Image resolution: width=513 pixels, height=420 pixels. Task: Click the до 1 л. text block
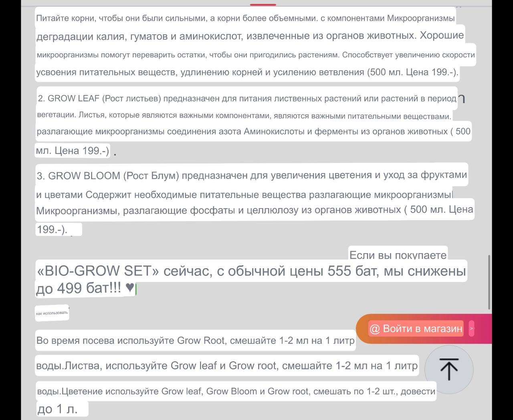[57, 409]
